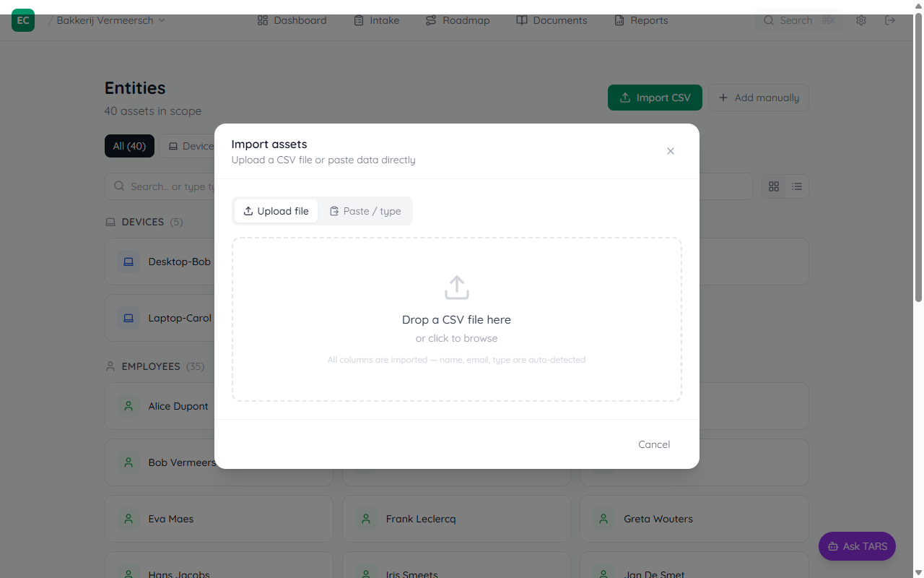Click the Import CSV button
Viewport: 924px width, 578px height.
[x=655, y=98]
